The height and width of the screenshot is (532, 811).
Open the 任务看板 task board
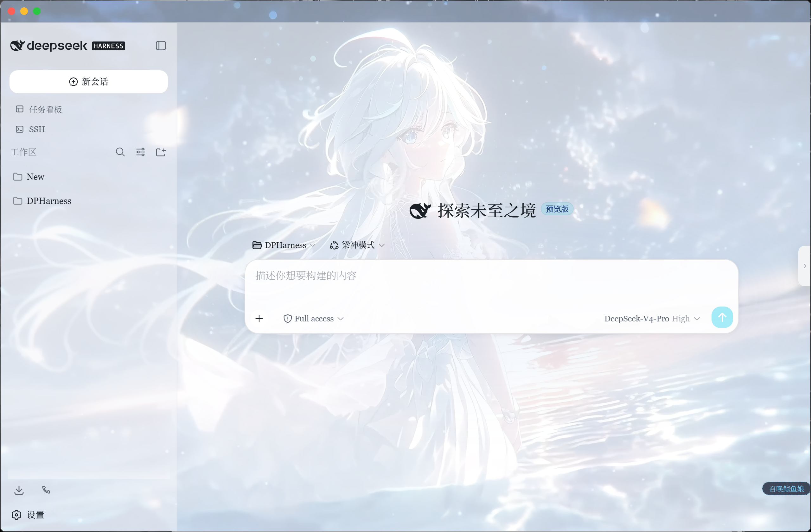(x=39, y=109)
